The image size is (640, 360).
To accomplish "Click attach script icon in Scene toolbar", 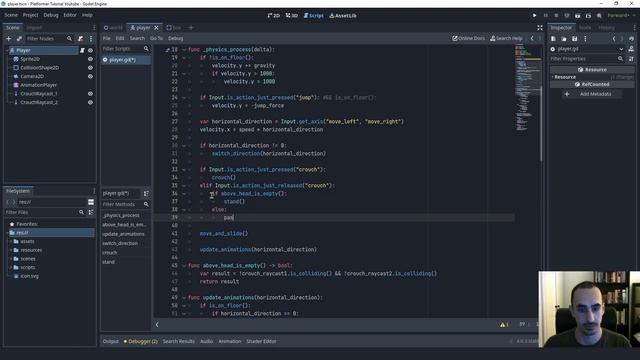I will tap(80, 38).
